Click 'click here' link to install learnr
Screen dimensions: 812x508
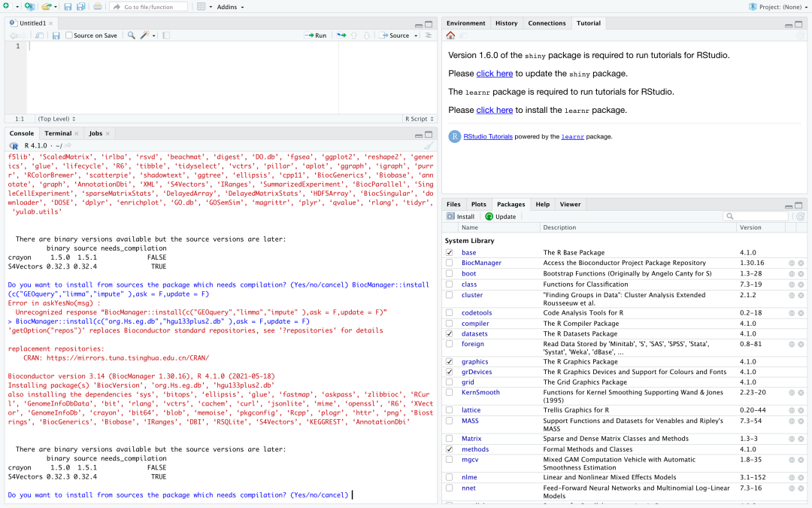coord(495,110)
